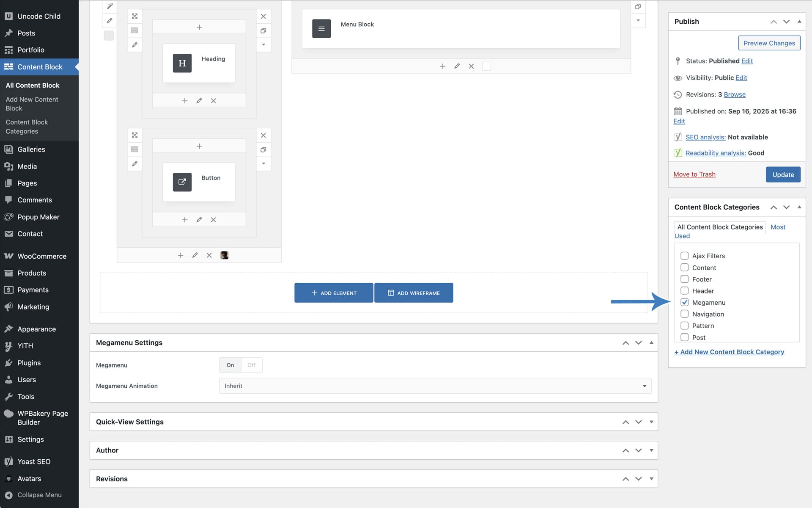
Task: Edit the Heading column with pencil icon
Action: [199, 101]
